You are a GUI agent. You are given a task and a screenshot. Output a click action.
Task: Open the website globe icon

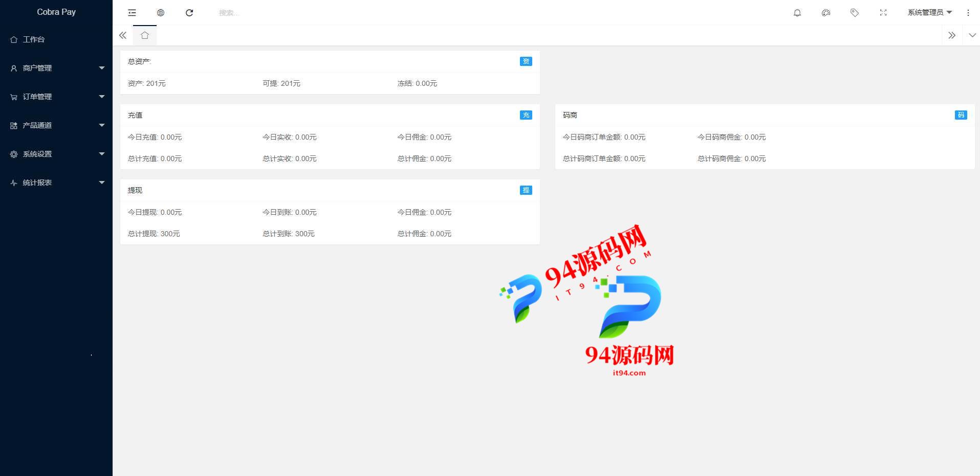click(x=161, y=13)
